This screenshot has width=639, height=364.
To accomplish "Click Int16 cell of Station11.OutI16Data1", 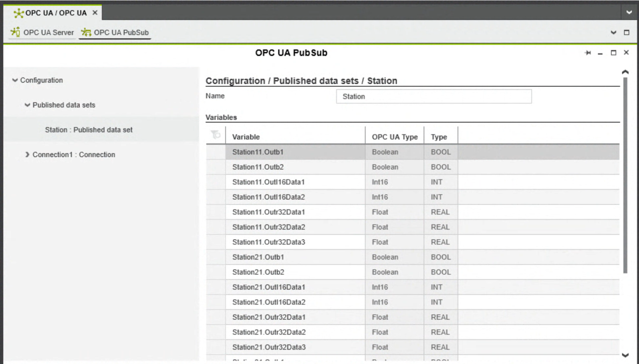I will (395, 182).
